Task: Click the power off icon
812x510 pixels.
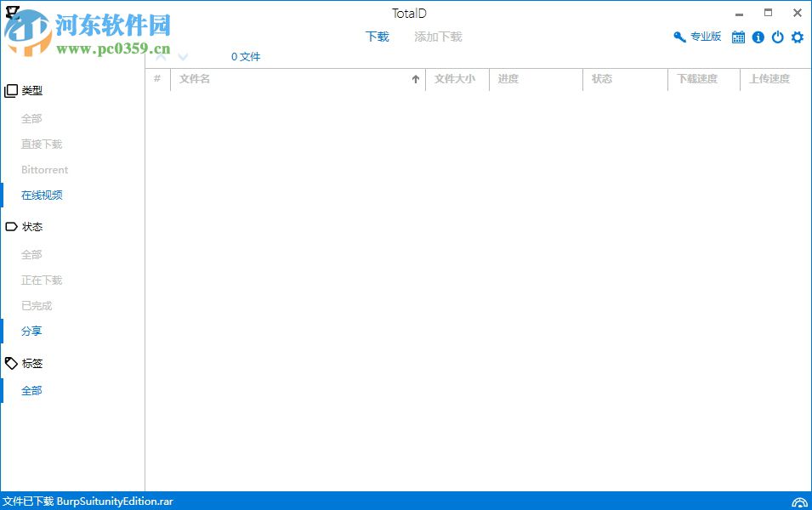Action: 777,37
